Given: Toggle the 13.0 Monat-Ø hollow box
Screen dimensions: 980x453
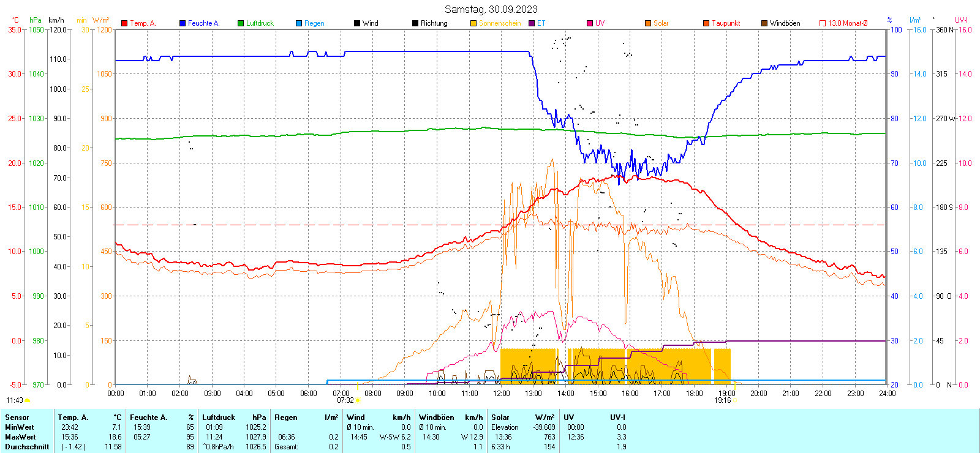Looking at the screenshot, I should point(823,23).
